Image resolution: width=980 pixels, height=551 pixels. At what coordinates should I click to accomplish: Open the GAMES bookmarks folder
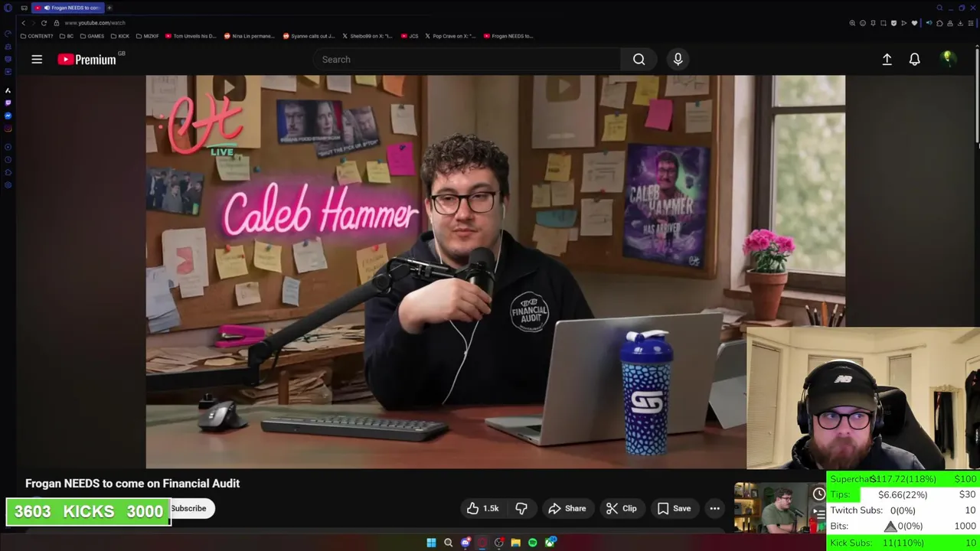92,36
